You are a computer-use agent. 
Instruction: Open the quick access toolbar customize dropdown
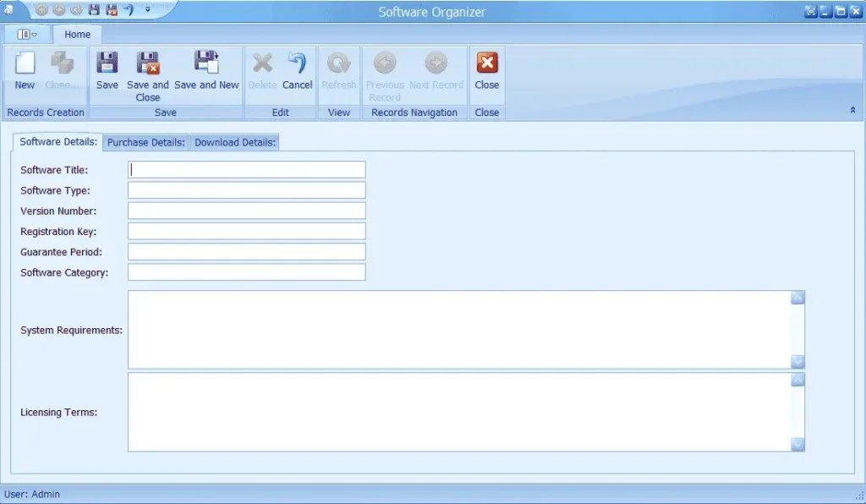click(148, 10)
